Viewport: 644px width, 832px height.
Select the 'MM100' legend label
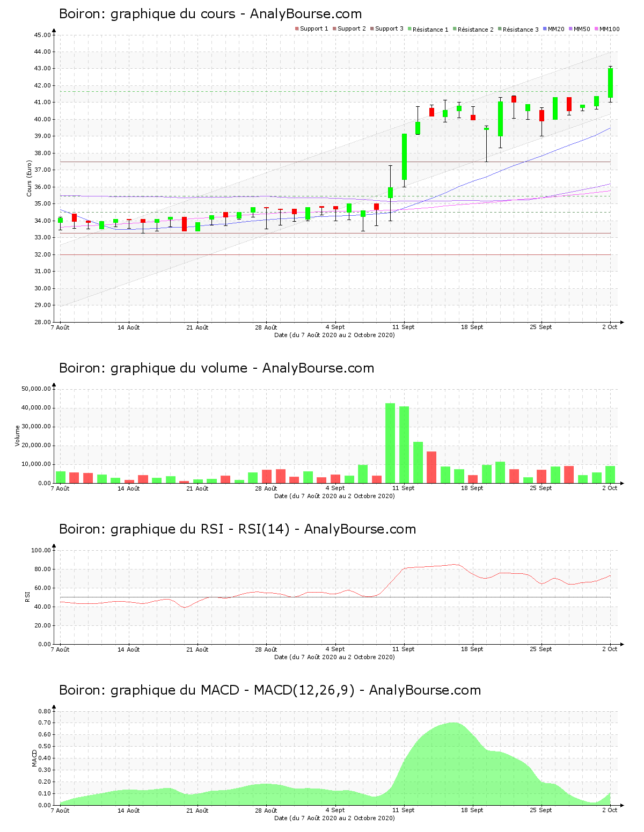pos(610,29)
